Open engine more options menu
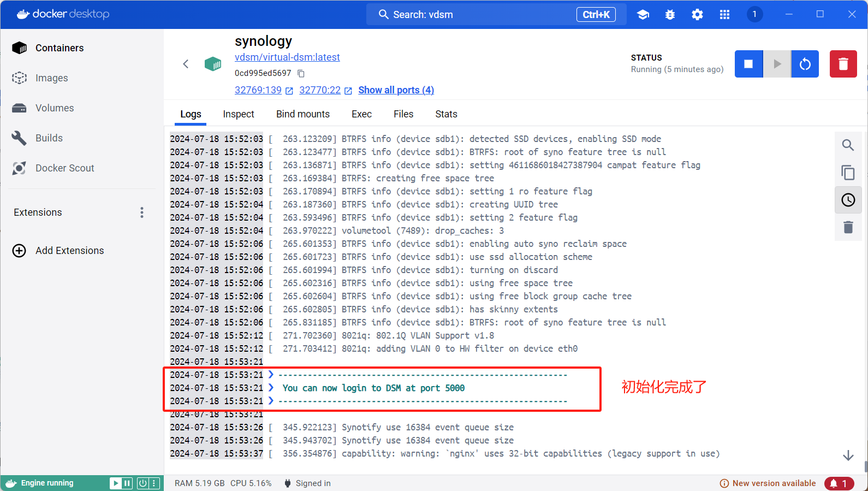868x491 pixels. tap(154, 483)
